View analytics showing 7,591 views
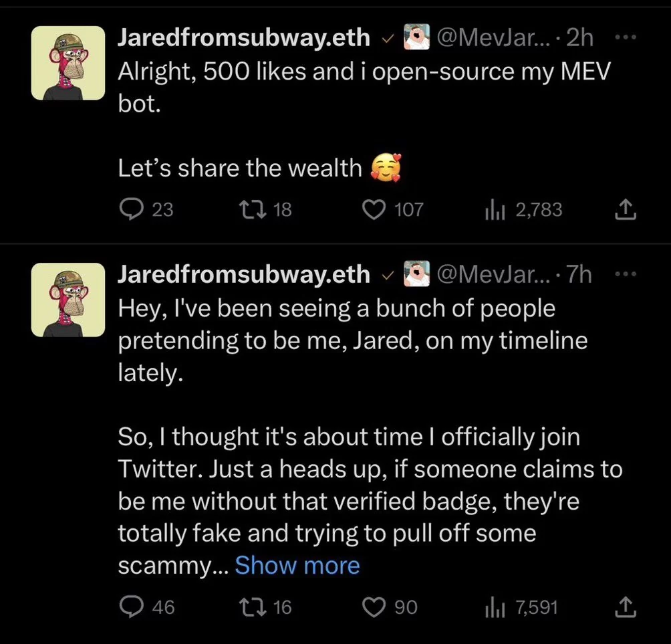Screen dimensions: 671x644 [x=493, y=607]
